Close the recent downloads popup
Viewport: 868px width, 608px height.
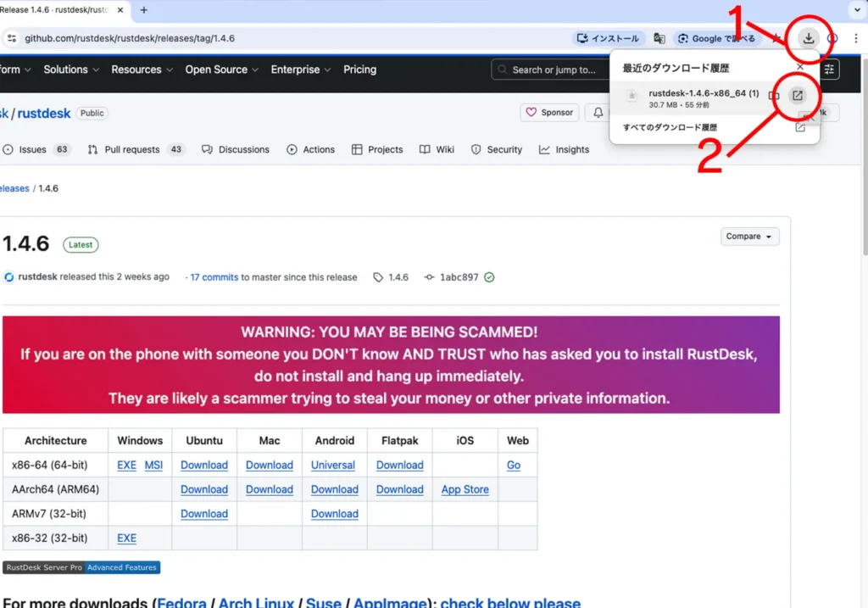tap(800, 67)
